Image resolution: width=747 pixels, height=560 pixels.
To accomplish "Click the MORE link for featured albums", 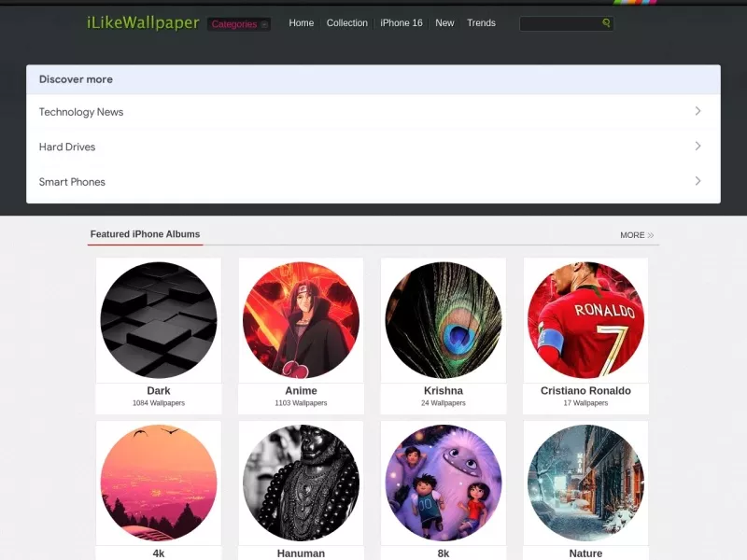I will (637, 235).
